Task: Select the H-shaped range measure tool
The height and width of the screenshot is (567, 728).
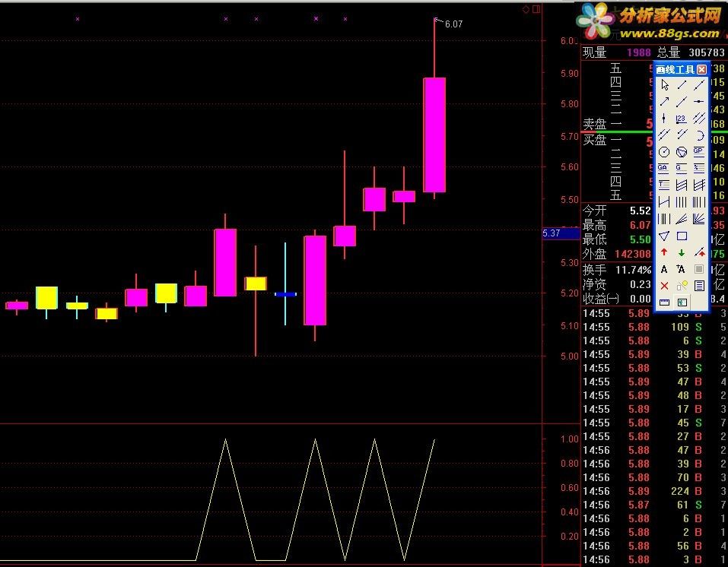Action: [664, 202]
